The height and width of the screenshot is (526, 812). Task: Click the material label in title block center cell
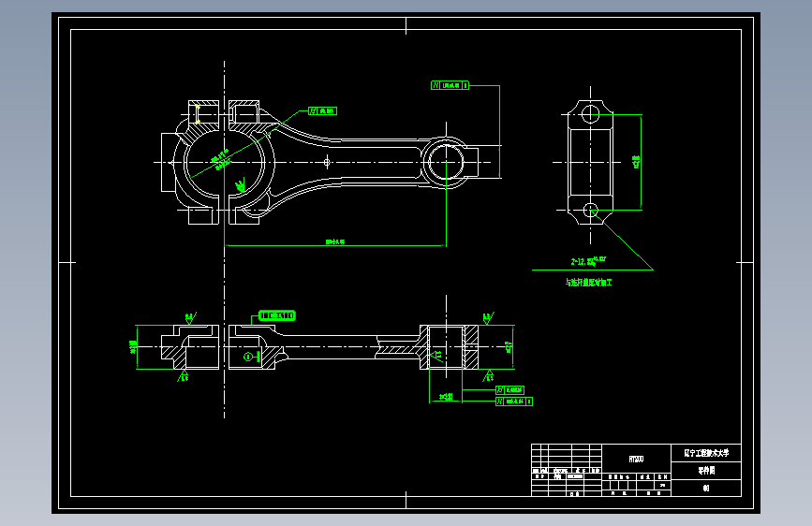(x=637, y=460)
